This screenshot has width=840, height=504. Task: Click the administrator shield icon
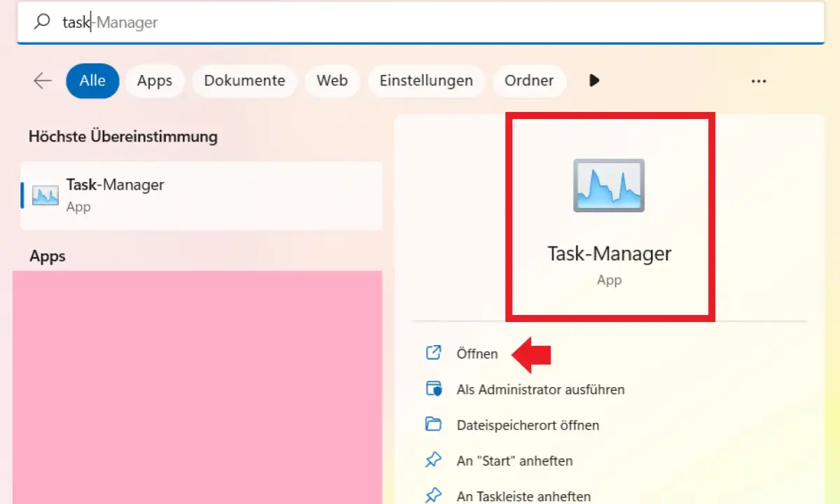point(434,388)
